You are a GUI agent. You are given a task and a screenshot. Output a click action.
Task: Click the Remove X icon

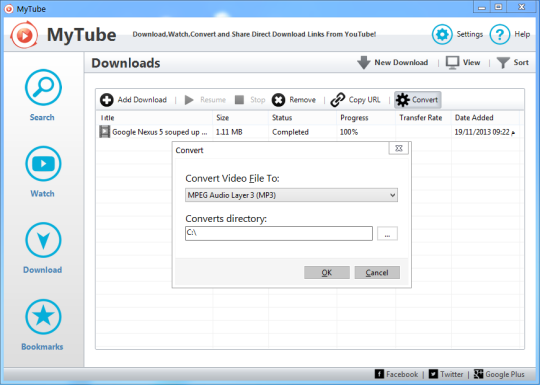click(278, 100)
